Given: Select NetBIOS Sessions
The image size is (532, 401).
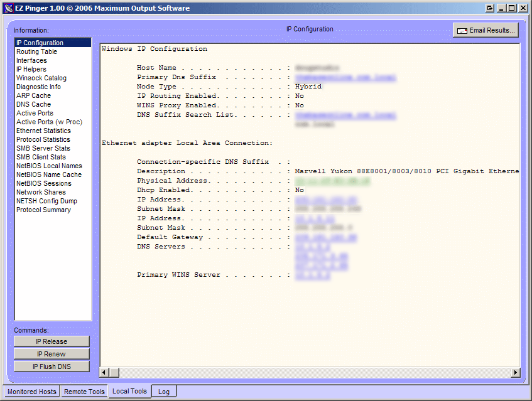Looking at the screenshot, I should 53,184.
